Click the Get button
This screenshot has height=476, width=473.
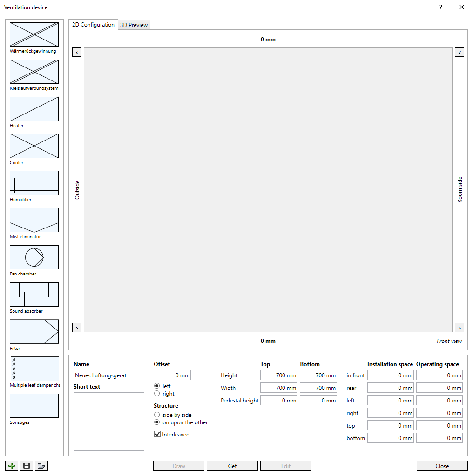(x=232, y=466)
